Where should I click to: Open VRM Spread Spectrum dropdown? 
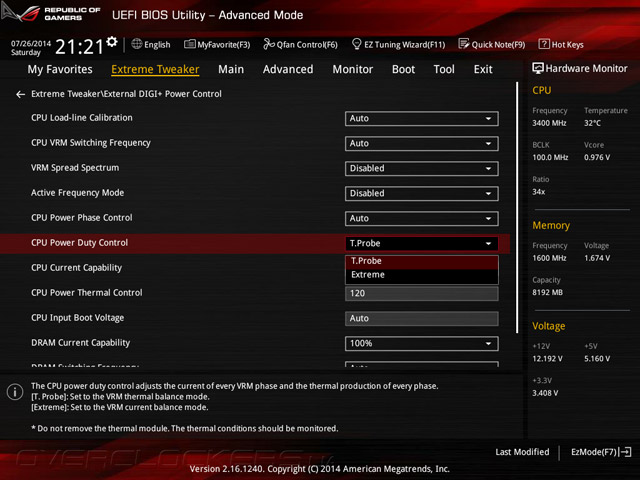point(422,169)
